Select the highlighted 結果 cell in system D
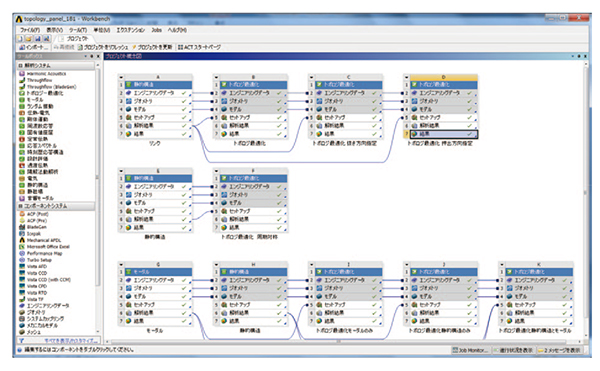The height and width of the screenshot is (371, 600). 444,134
